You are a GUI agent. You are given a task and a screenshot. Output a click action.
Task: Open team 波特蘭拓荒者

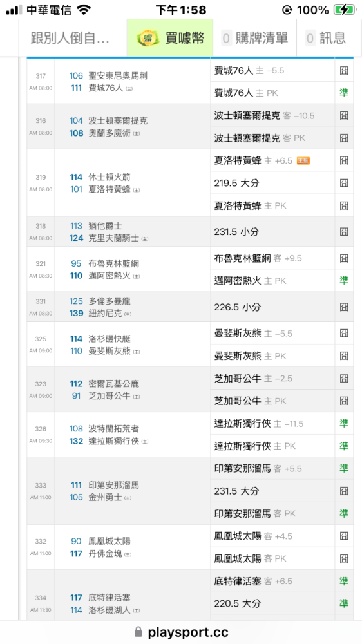[114, 429]
